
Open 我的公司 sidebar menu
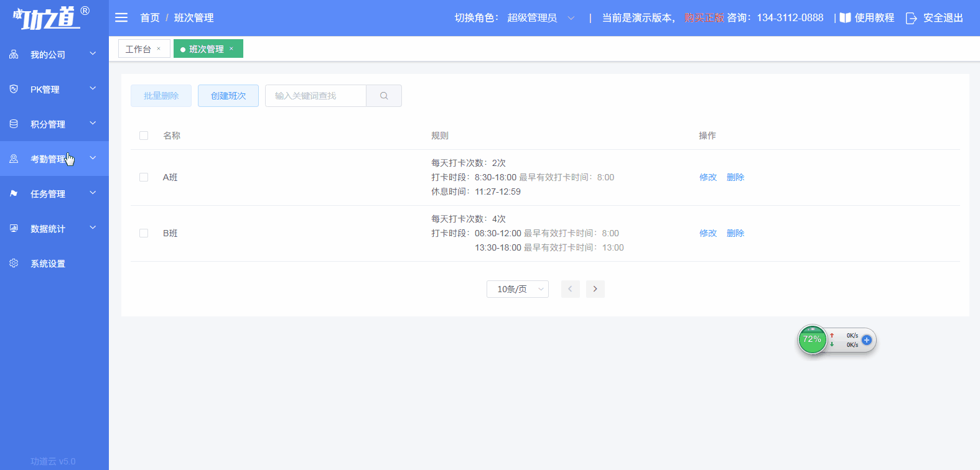[x=54, y=55]
